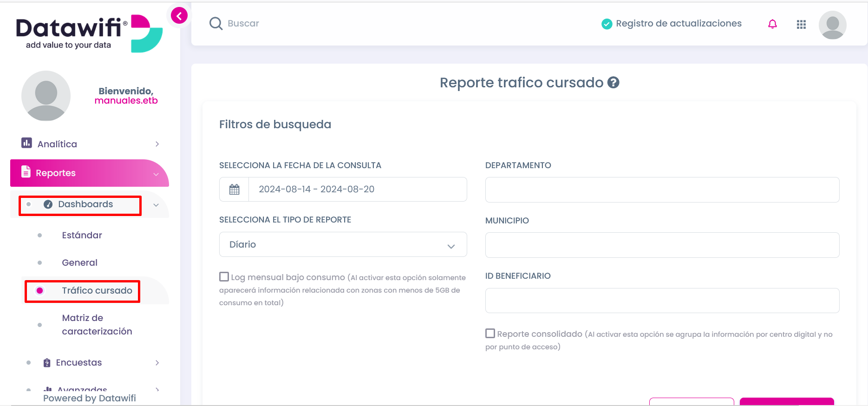Click the ID Beneficiario input field

click(662, 301)
